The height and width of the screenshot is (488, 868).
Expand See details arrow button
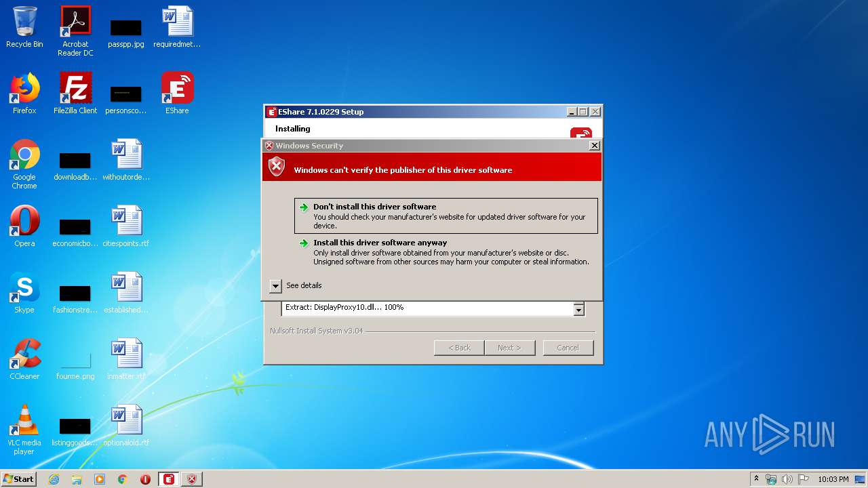pos(275,286)
